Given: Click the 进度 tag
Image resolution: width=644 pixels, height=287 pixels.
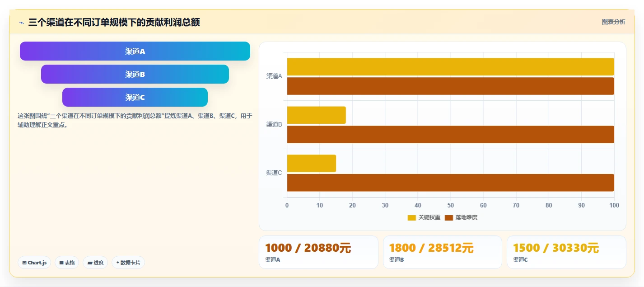Looking at the screenshot, I should [95, 263].
